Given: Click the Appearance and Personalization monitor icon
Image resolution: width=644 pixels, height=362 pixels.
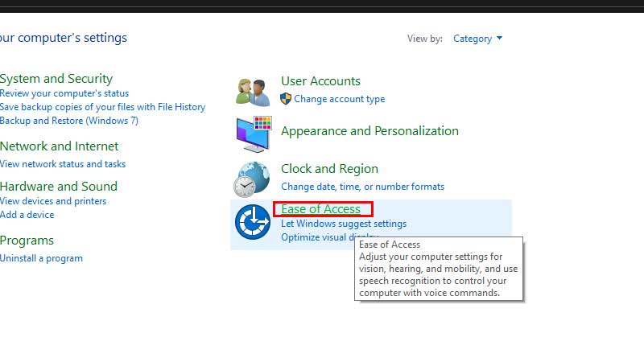Looking at the screenshot, I should (x=254, y=134).
